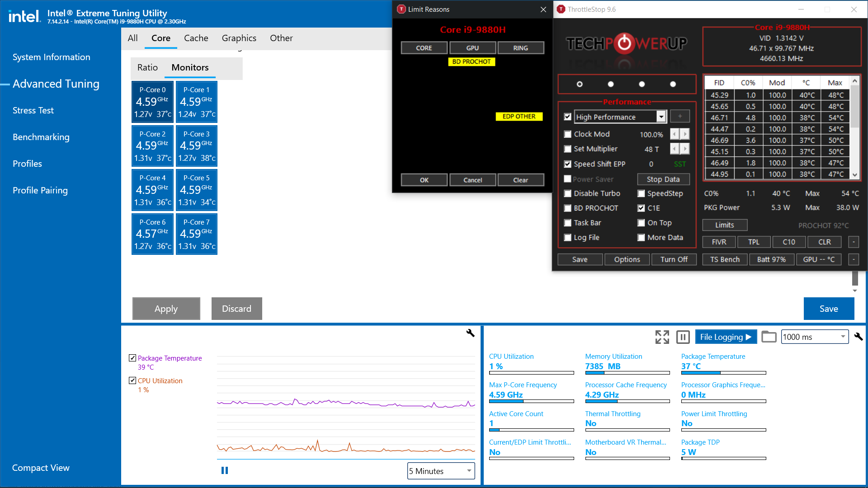Screen dimensions: 868x488
Task: Select the P-Core 0 monitor tile
Action: pyautogui.click(x=153, y=102)
